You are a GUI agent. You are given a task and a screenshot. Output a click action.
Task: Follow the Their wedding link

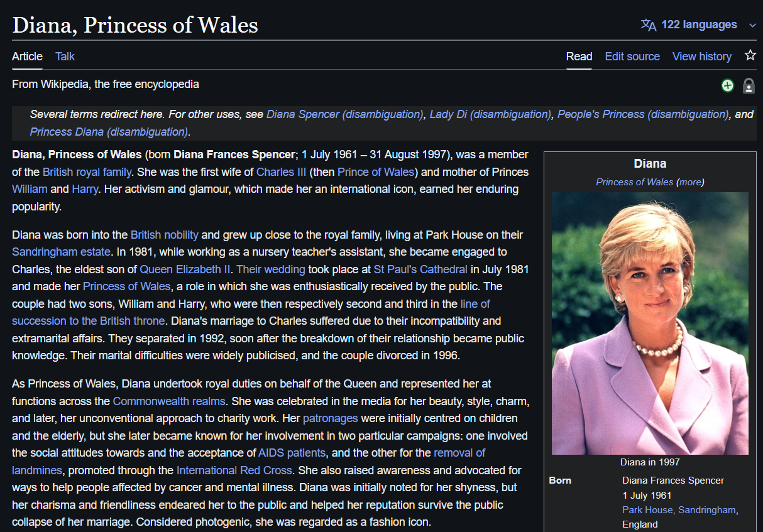[x=271, y=269]
